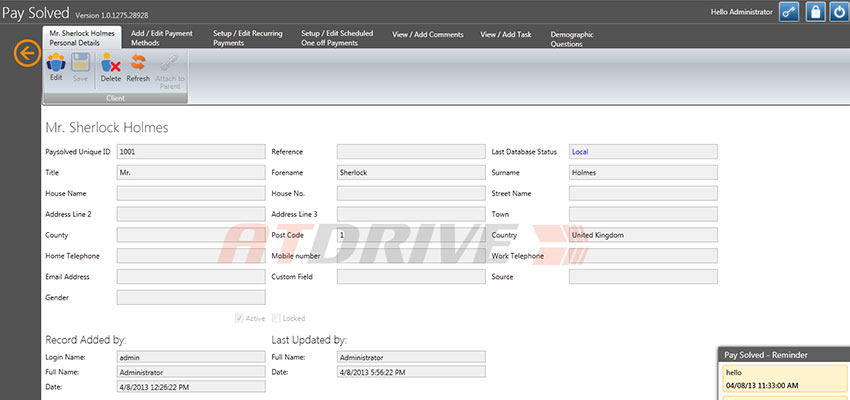Click the County input field

pyautogui.click(x=191, y=235)
